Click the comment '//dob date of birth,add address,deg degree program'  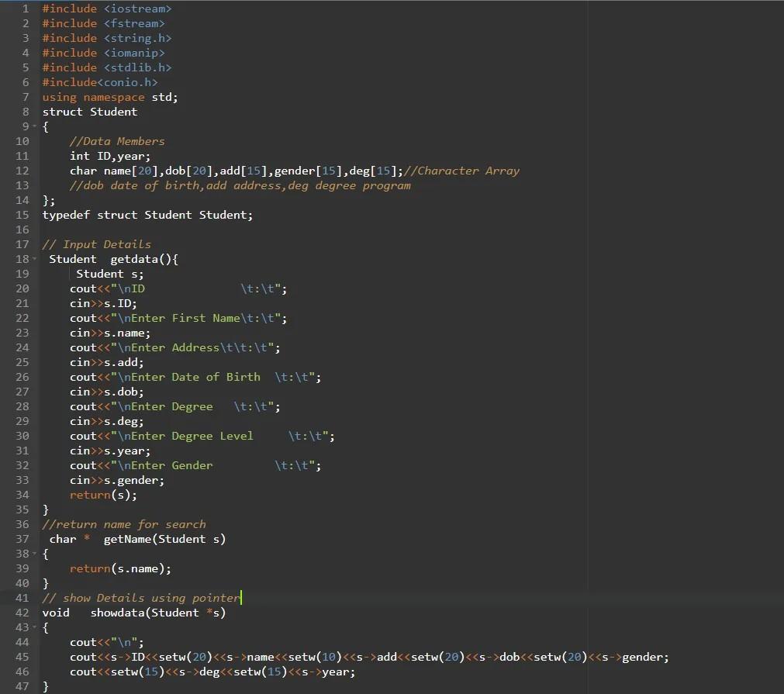pyautogui.click(x=240, y=185)
